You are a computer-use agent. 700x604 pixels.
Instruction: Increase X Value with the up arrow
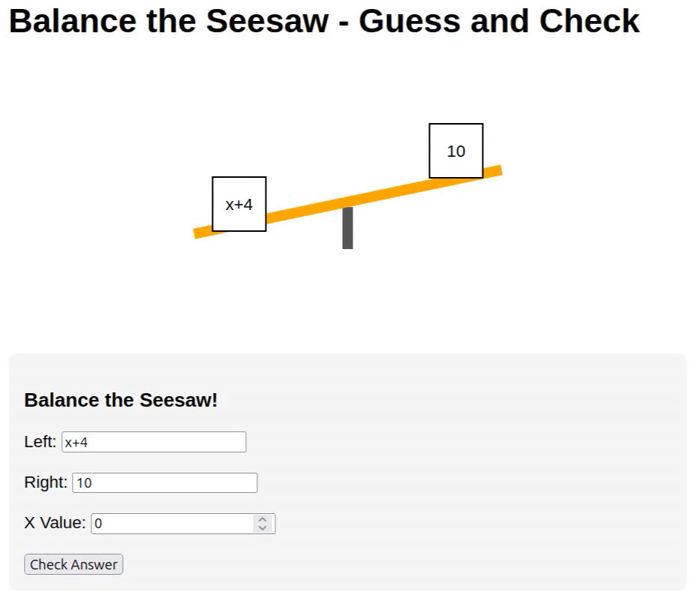pos(262,518)
